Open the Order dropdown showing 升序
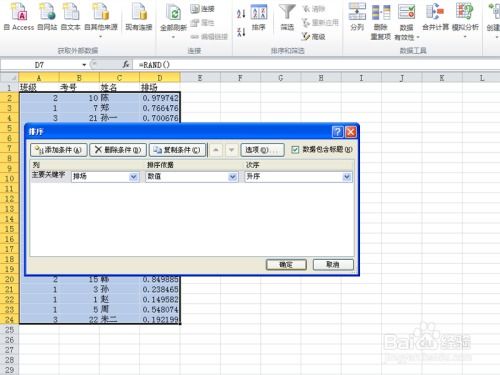 347,177
